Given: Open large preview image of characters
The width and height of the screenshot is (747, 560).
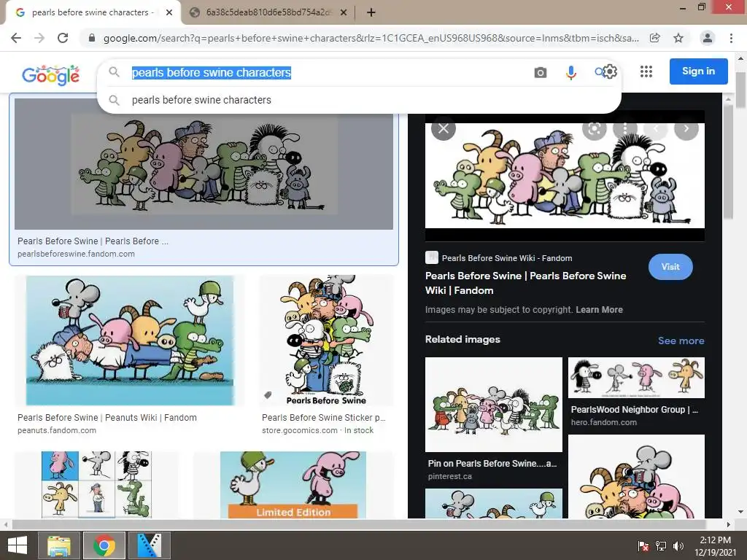Looking at the screenshot, I should [565, 176].
